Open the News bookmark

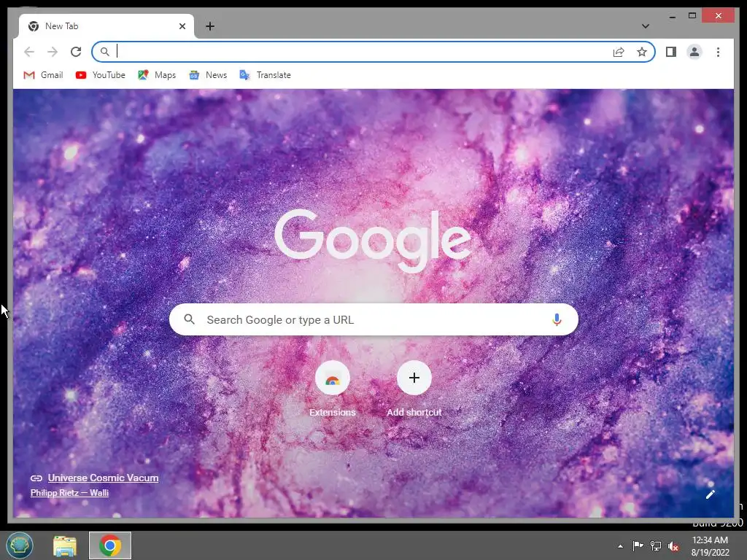tap(208, 75)
